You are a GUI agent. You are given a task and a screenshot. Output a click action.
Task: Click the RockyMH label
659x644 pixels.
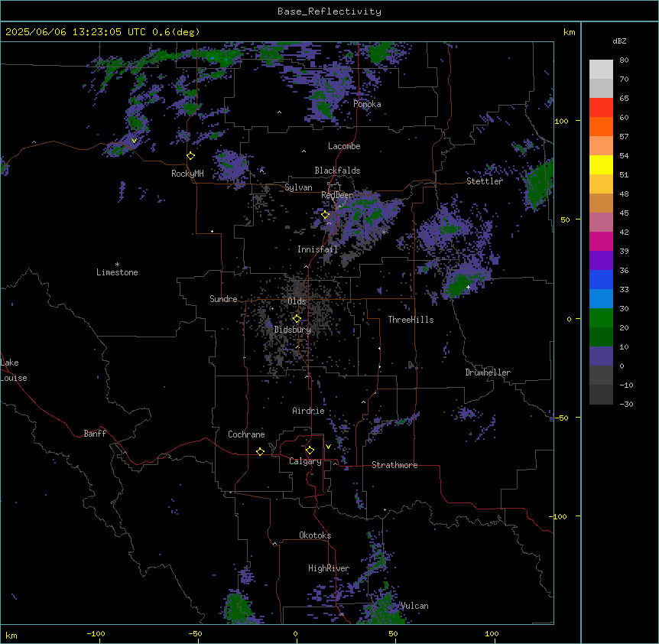point(187,174)
